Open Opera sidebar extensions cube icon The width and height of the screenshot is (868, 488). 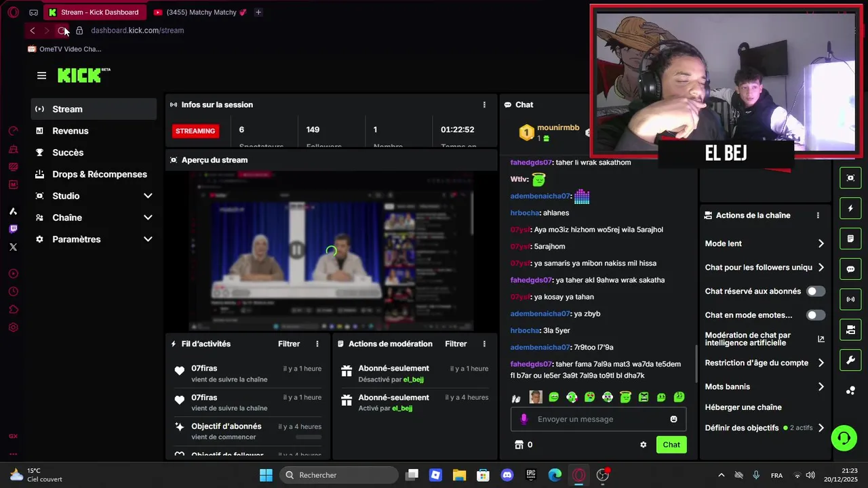coord(13,310)
